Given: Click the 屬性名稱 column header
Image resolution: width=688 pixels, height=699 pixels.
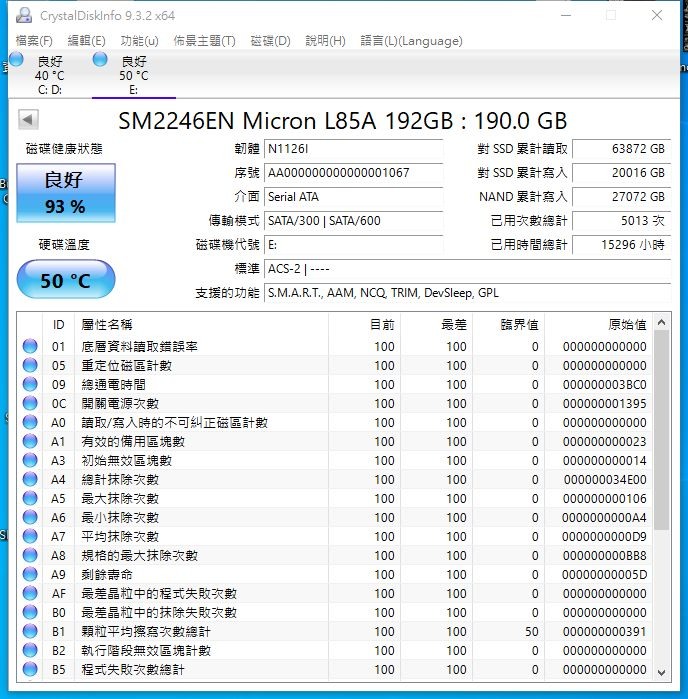Looking at the screenshot, I should tap(201, 325).
